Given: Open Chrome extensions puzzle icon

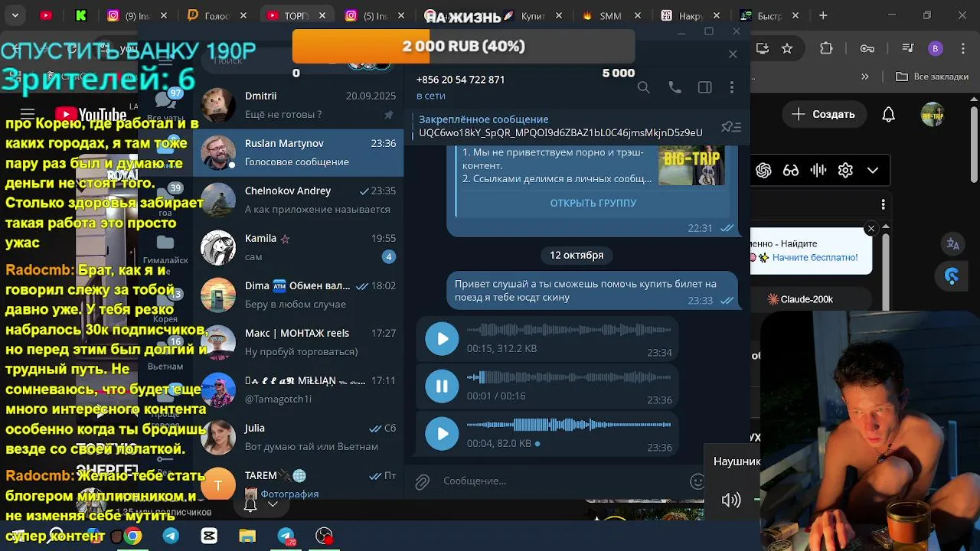Looking at the screenshot, I should point(826,48).
